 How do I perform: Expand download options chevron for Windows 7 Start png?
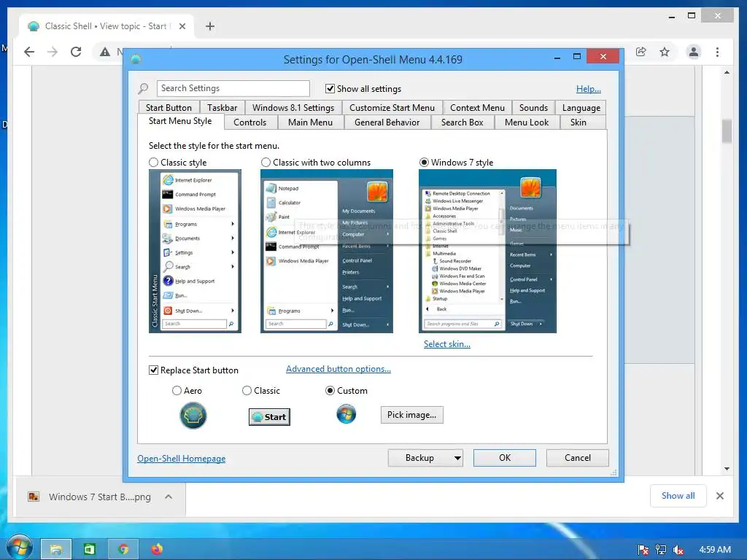pos(169,497)
